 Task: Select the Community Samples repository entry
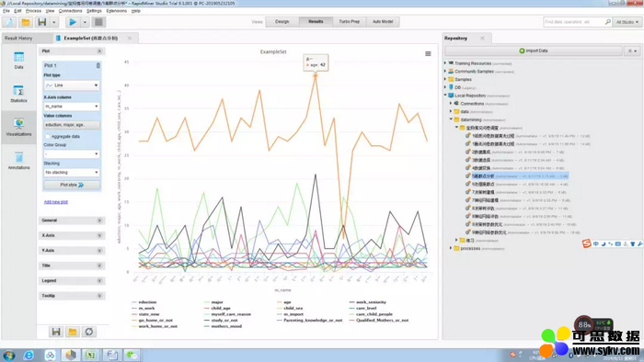(x=474, y=72)
